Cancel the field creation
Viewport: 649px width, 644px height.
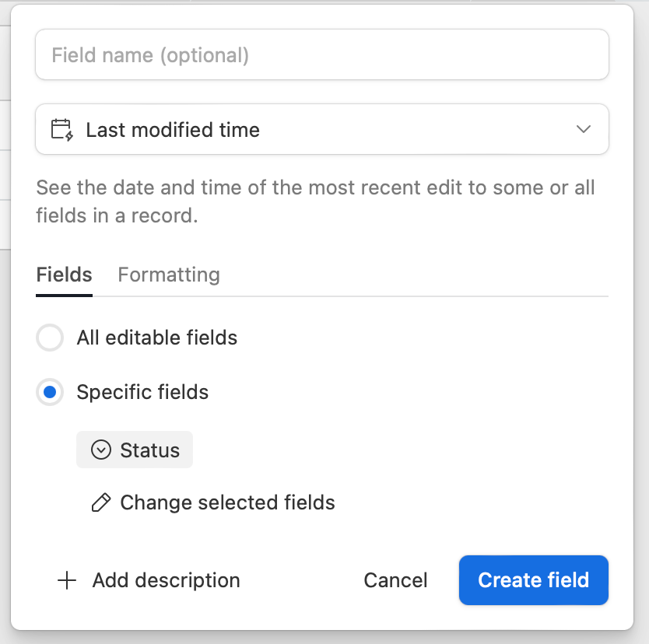point(395,580)
